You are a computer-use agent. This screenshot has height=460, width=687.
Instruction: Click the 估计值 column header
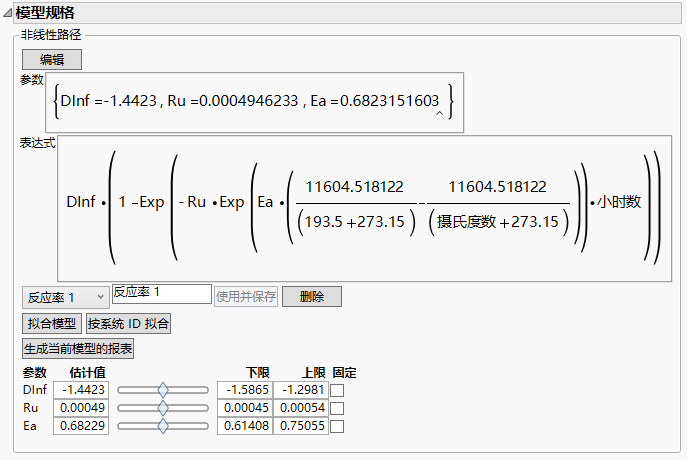[87, 373]
